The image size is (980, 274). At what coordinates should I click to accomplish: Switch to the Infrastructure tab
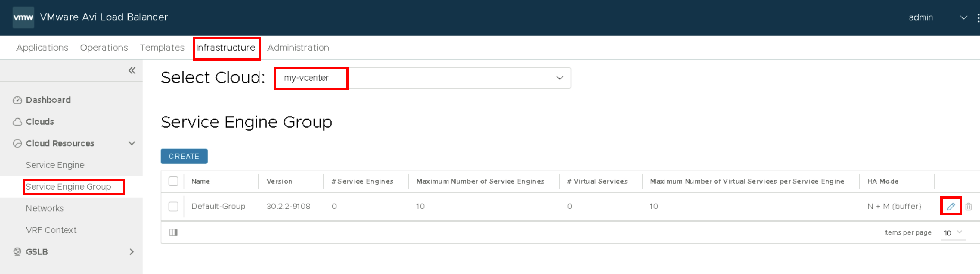226,48
